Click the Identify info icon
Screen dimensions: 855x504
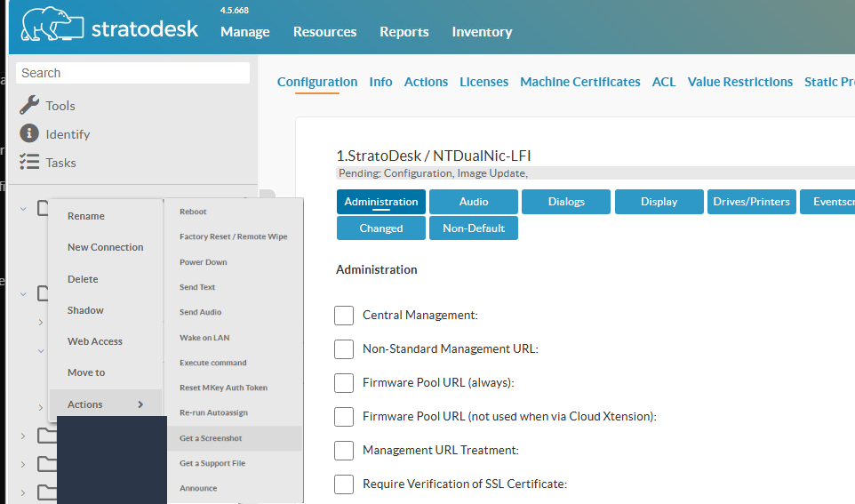29,133
